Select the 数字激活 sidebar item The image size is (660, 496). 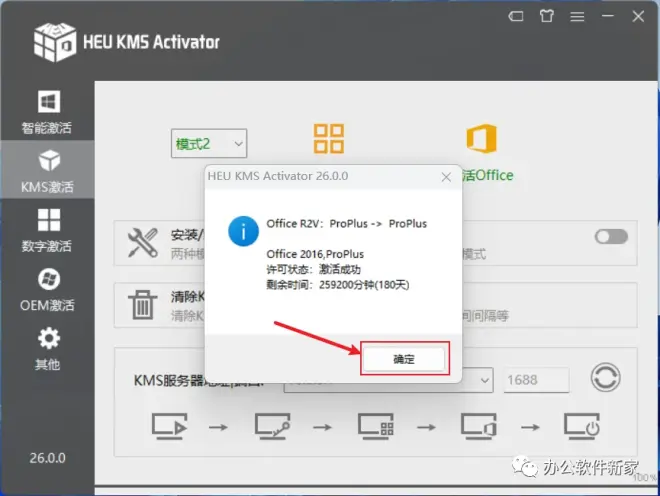[47, 228]
